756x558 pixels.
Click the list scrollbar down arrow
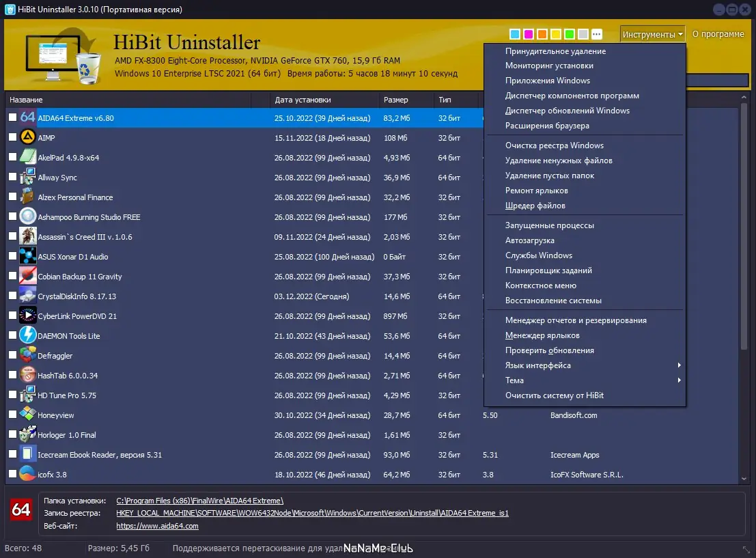pos(744,478)
